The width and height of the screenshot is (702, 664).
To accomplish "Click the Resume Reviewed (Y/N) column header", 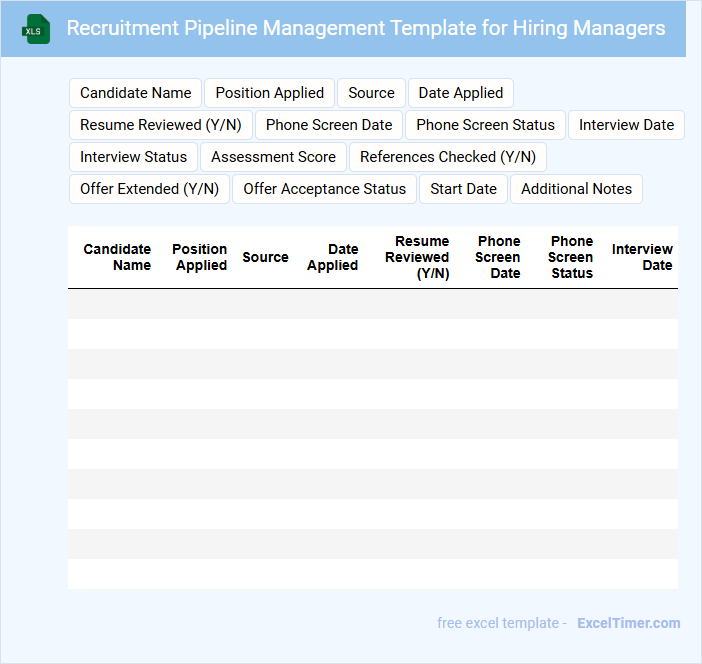I will (x=418, y=257).
